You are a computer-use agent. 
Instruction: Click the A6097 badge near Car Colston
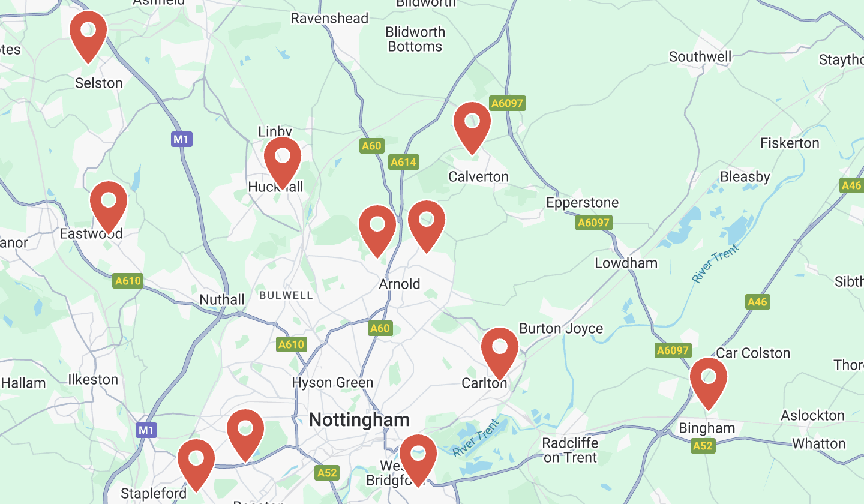[x=674, y=350]
